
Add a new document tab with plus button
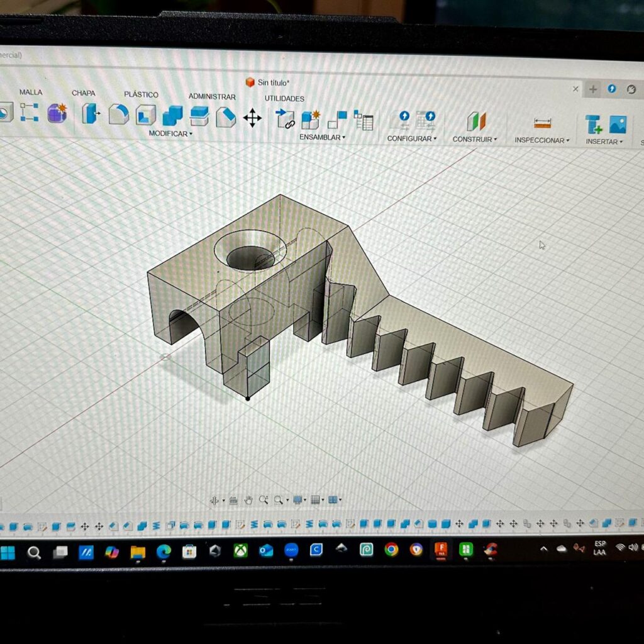(x=592, y=89)
